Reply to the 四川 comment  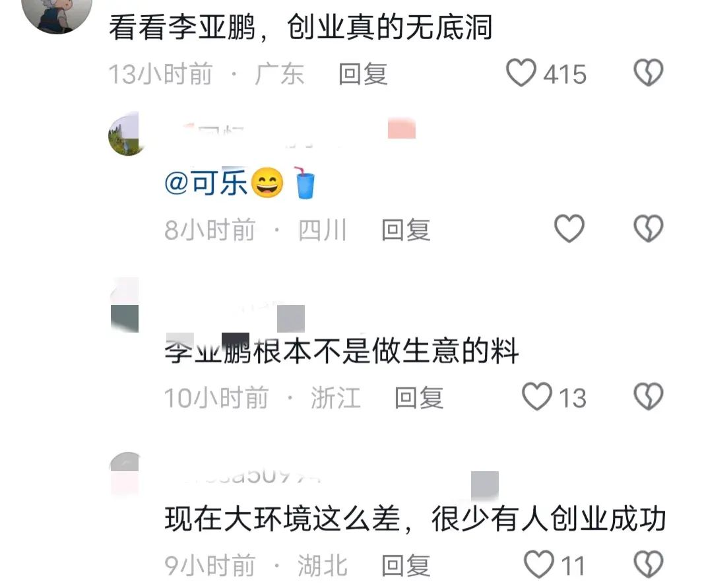(406, 230)
